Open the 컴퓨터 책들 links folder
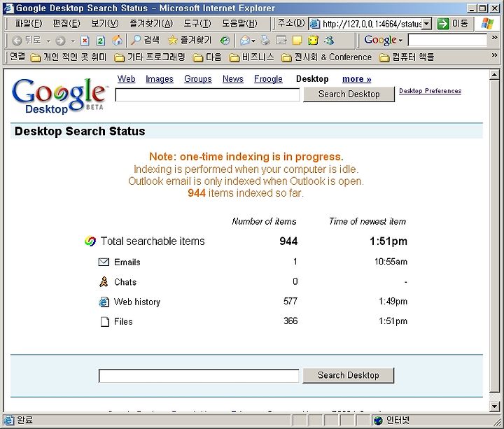 pos(407,57)
